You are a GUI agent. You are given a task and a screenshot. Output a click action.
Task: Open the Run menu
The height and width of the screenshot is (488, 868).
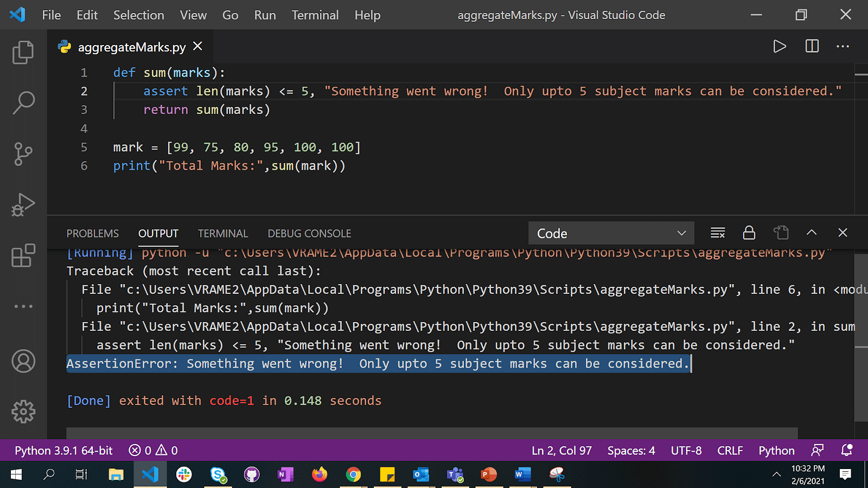265,15
